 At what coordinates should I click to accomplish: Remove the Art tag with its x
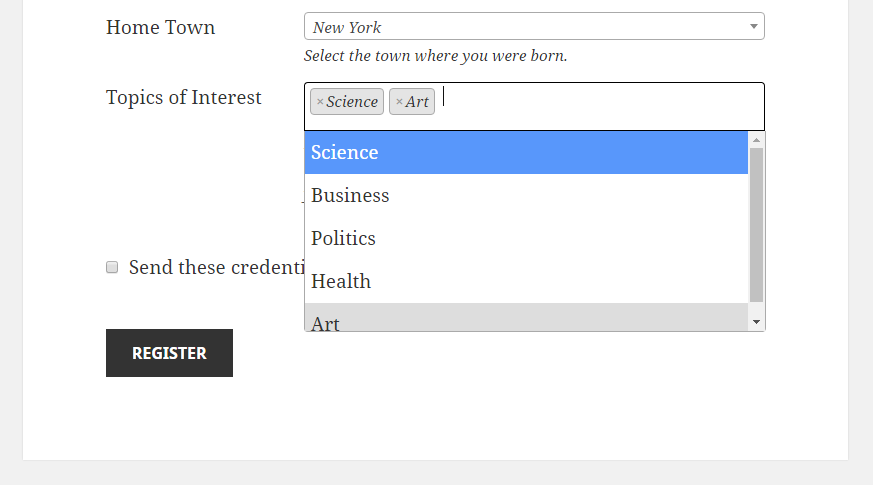point(399,102)
